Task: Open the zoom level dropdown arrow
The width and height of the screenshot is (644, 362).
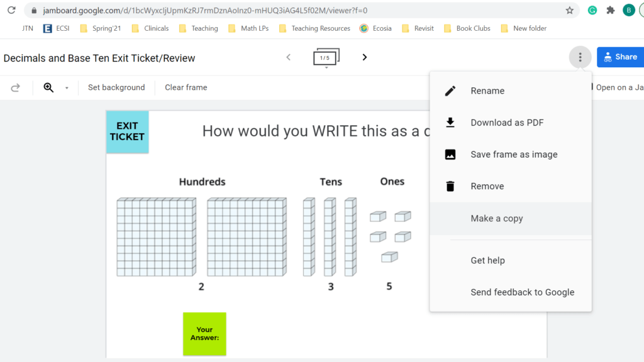Action: [x=66, y=87]
